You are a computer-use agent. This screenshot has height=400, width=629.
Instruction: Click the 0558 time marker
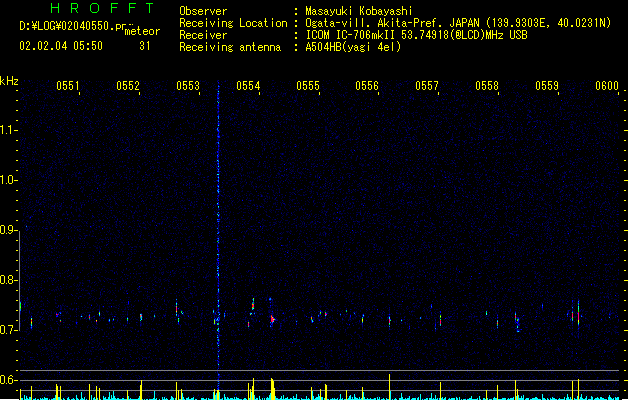click(487, 85)
